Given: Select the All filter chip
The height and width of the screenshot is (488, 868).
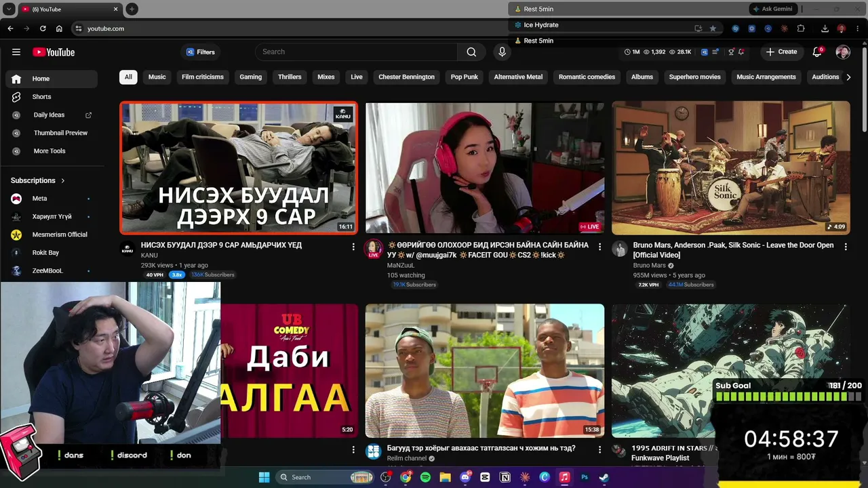Looking at the screenshot, I should tap(128, 77).
